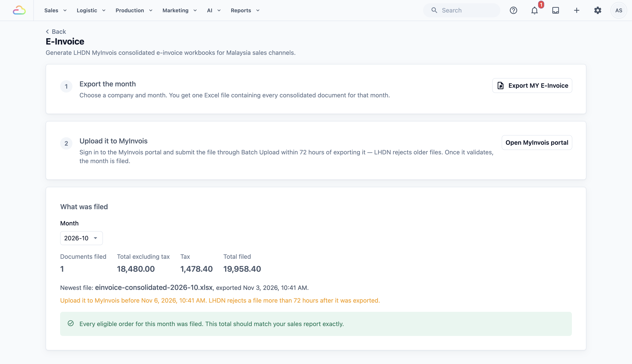
Task: Expand the Marketing menu
Action: tap(179, 10)
